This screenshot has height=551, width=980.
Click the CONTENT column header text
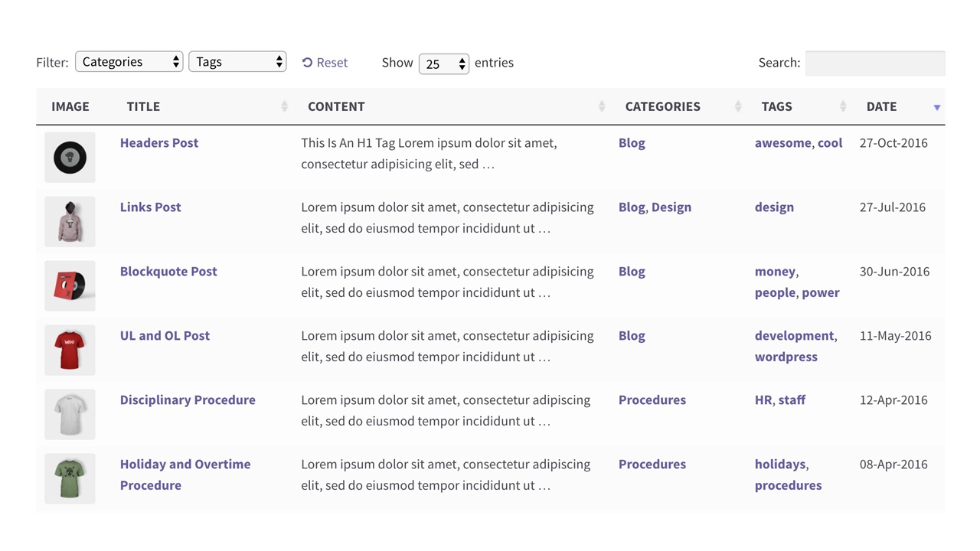[x=336, y=107]
